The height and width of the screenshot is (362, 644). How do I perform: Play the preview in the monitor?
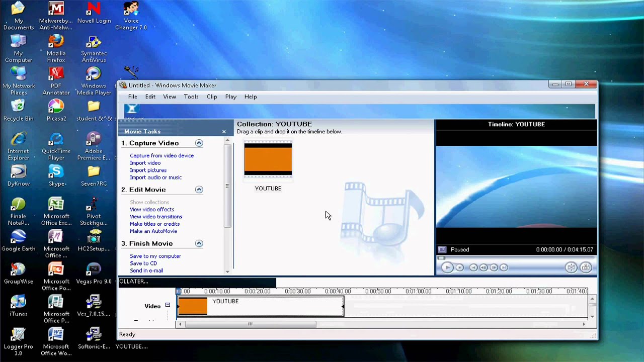pyautogui.click(x=447, y=267)
